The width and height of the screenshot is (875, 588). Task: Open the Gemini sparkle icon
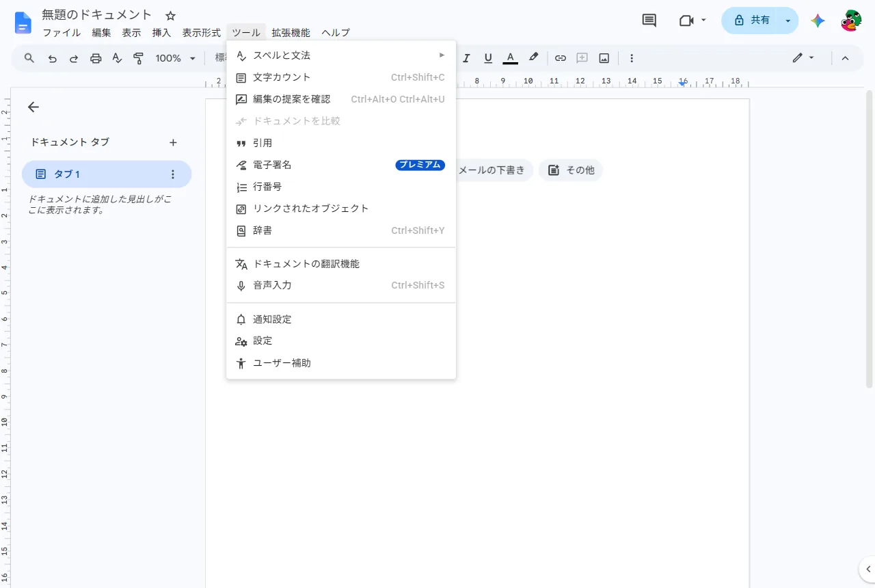(818, 21)
